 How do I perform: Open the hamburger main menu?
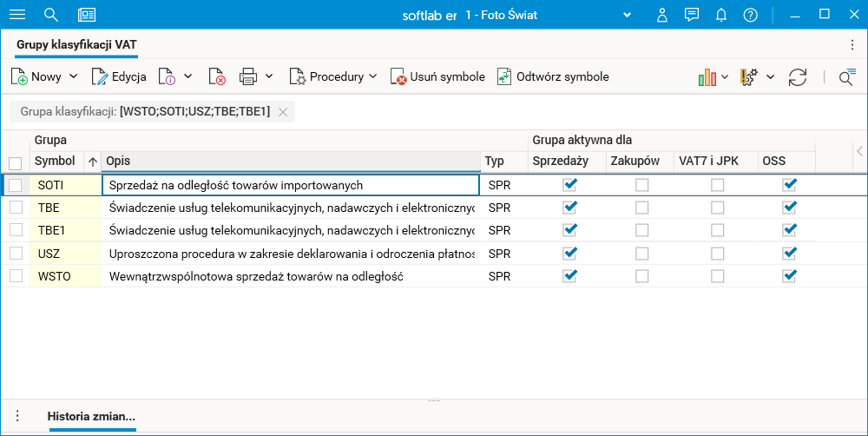coord(17,15)
